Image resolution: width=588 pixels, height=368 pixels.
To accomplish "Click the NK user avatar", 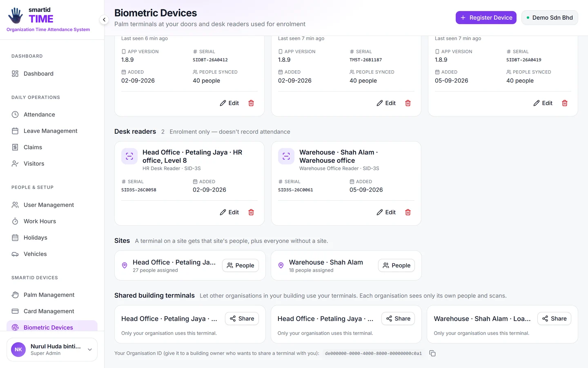I will click(18, 350).
